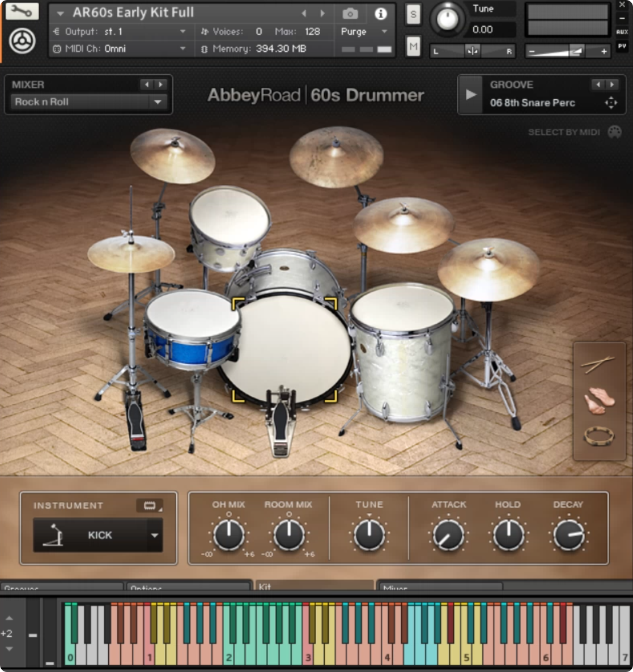Screen dimensions: 633x672
Task: Minimize the instrument with minus button
Action: pyautogui.click(x=622, y=18)
